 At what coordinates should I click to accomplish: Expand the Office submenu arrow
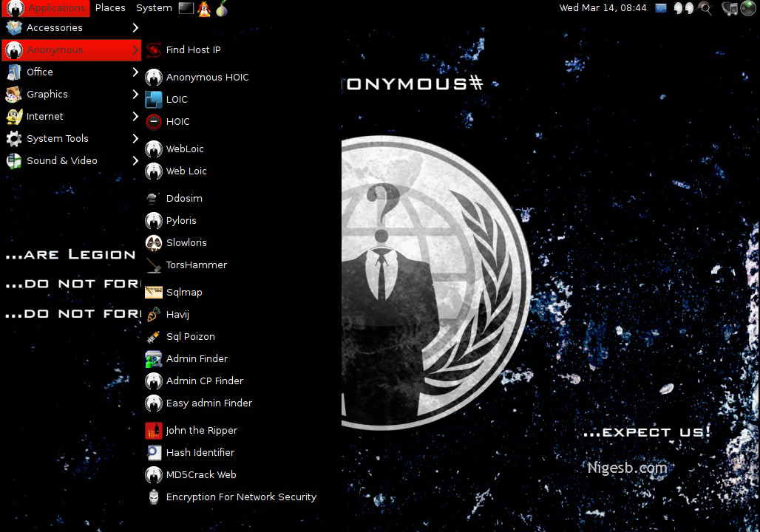tap(135, 72)
